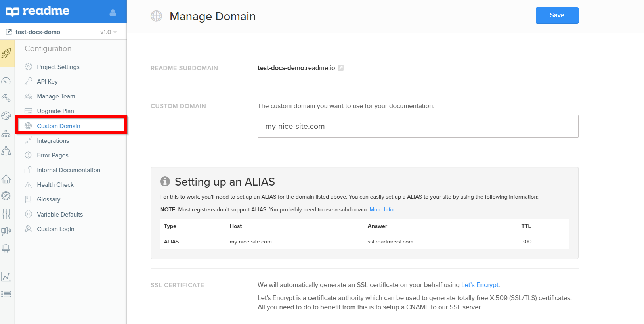Open the line chart metrics icon
The width and height of the screenshot is (644, 324).
[x=6, y=277]
